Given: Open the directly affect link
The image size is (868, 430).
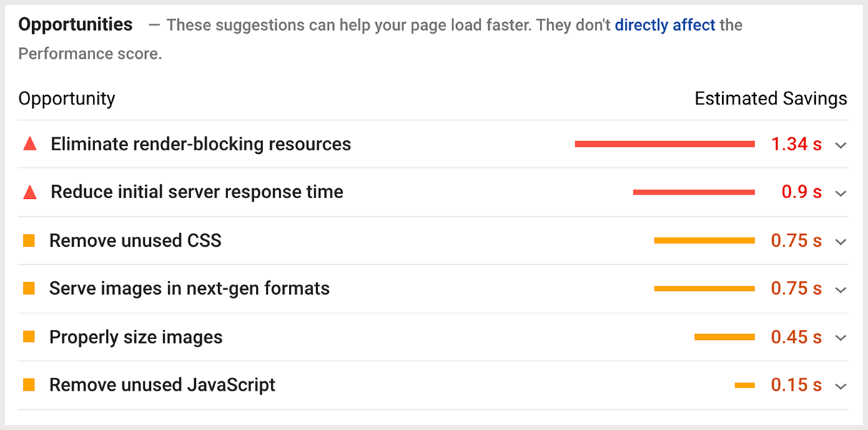Looking at the screenshot, I should coord(665,24).
